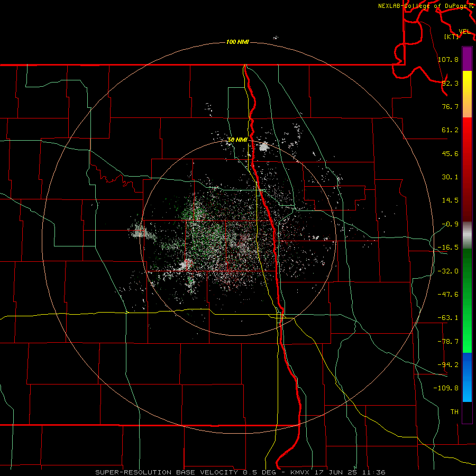Click the base velocity KMVX caption text

[240, 472]
